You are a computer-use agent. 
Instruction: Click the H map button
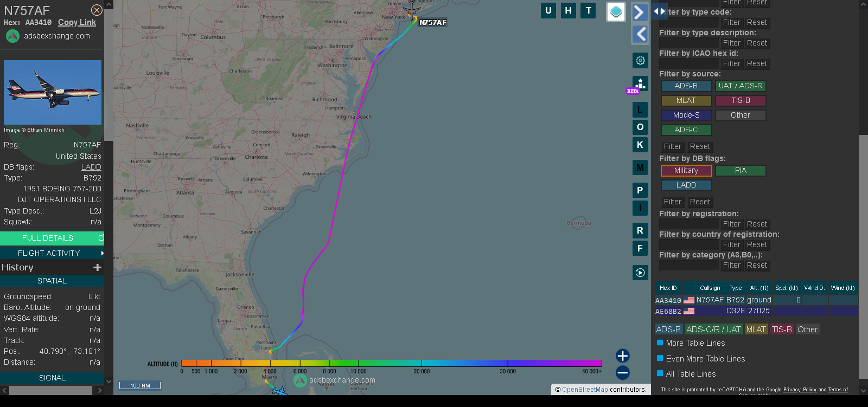pos(569,11)
